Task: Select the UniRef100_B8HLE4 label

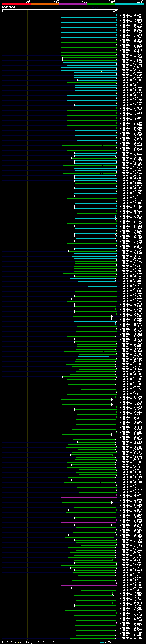Action: (131, 93)
